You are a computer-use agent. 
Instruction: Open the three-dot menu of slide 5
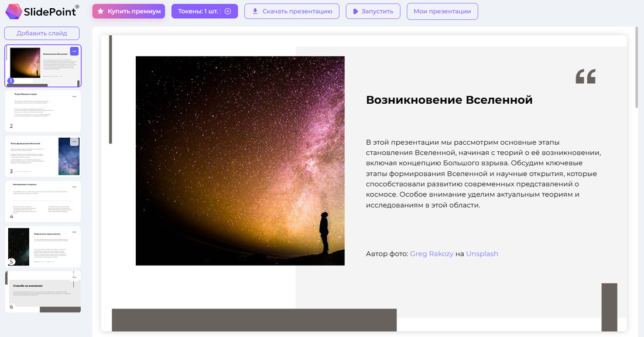click(x=74, y=232)
